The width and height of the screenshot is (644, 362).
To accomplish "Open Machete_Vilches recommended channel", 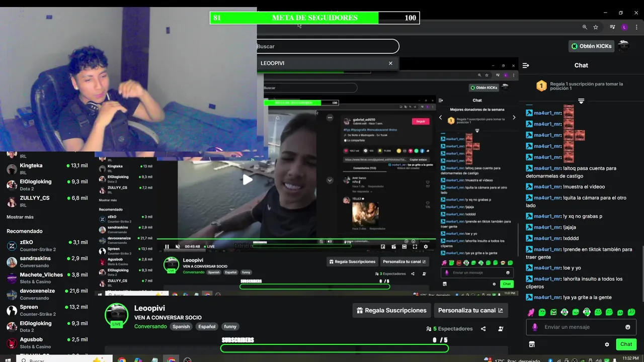I will click(x=47, y=278).
